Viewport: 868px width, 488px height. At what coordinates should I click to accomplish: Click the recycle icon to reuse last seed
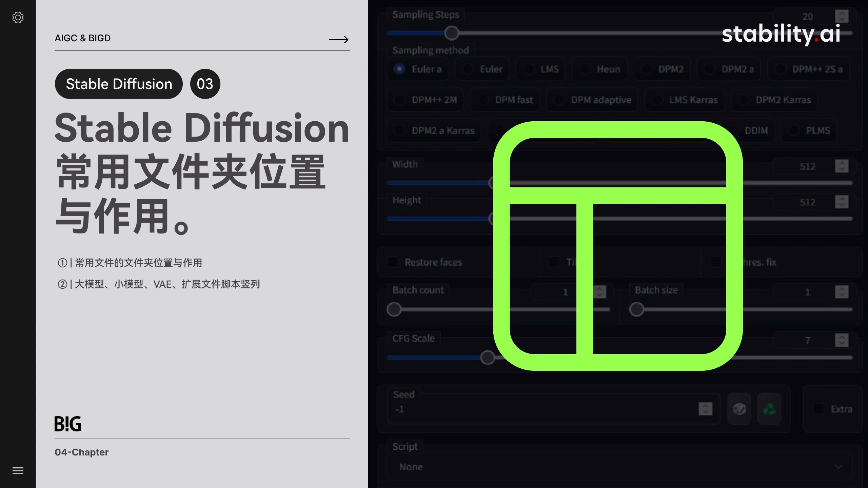point(770,409)
